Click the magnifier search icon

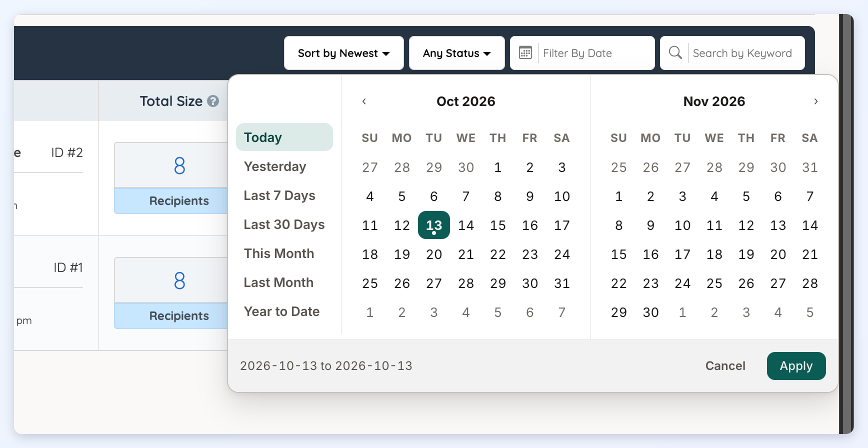tap(675, 52)
